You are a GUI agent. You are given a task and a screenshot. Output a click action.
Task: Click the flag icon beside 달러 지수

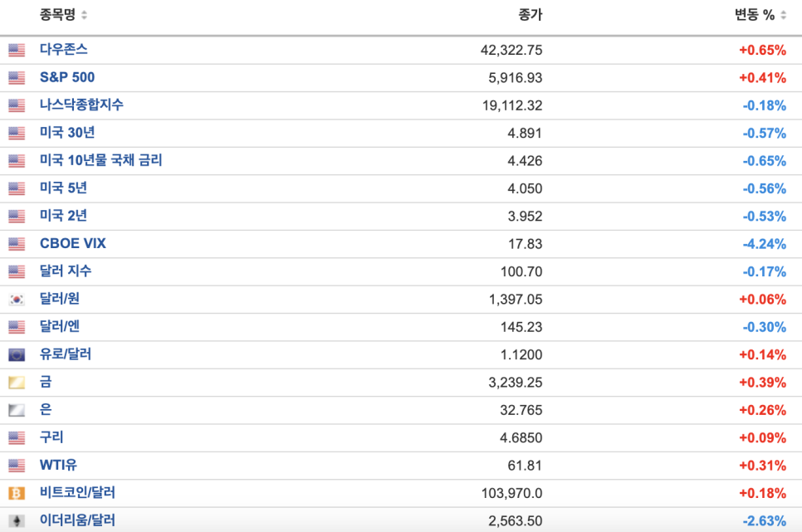coord(17,271)
